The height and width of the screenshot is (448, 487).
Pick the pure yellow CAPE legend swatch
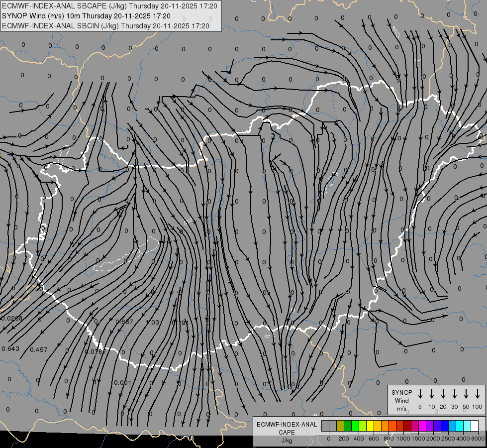point(370,426)
